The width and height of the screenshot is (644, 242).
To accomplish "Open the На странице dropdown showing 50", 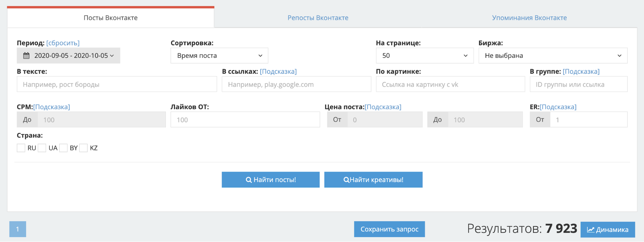I will pos(425,55).
